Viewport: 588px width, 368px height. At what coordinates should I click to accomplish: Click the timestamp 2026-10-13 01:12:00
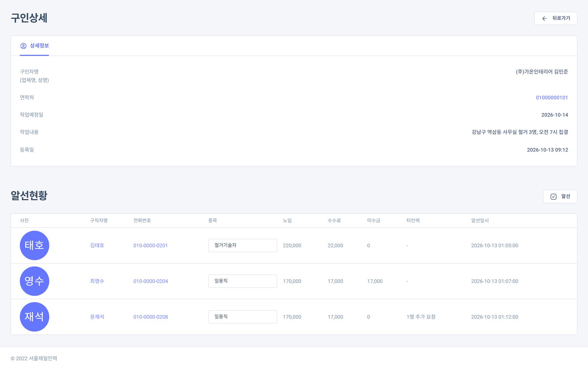coord(495,317)
